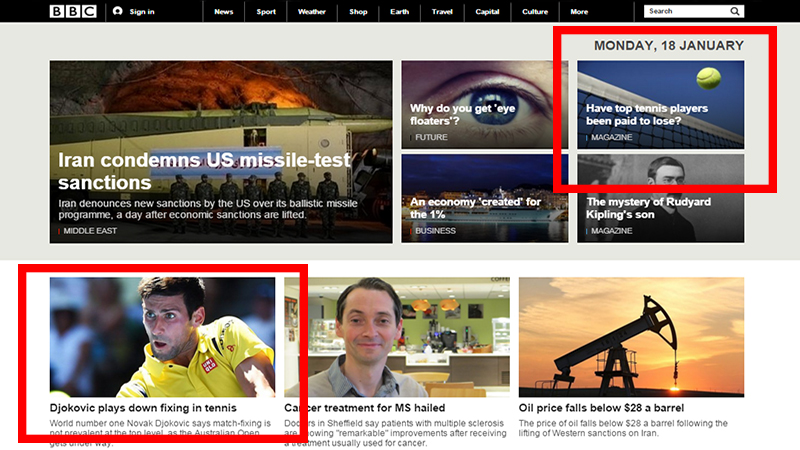The width and height of the screenshot is (800, 450).
Task: Open the Weather section
Action: (311, 12)
